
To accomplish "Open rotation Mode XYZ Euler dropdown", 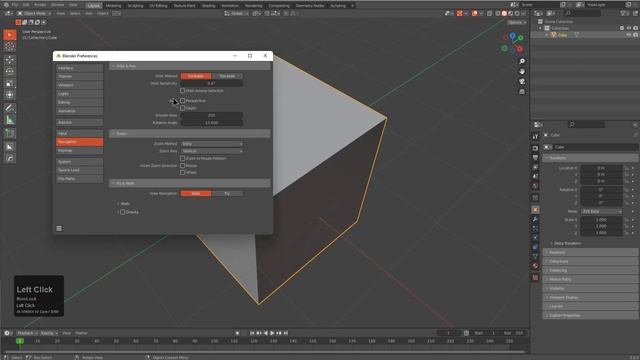I will point(602,211).
